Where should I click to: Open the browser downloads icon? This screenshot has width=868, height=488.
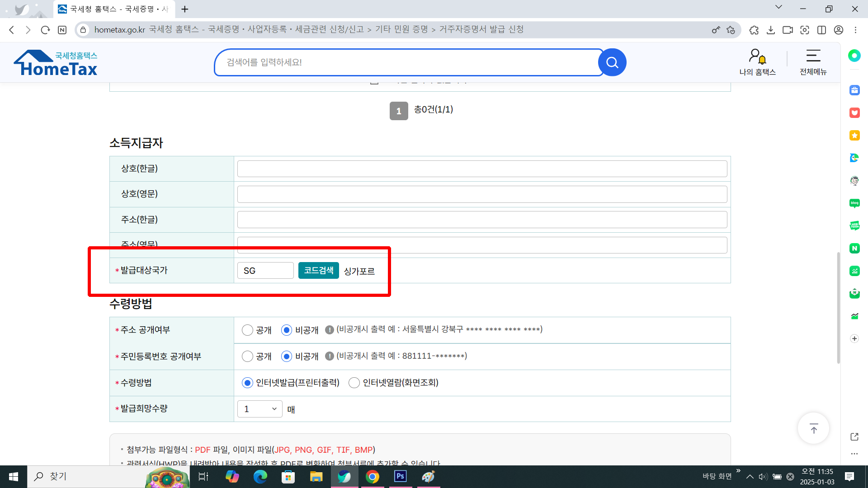[x=771, y=30]
